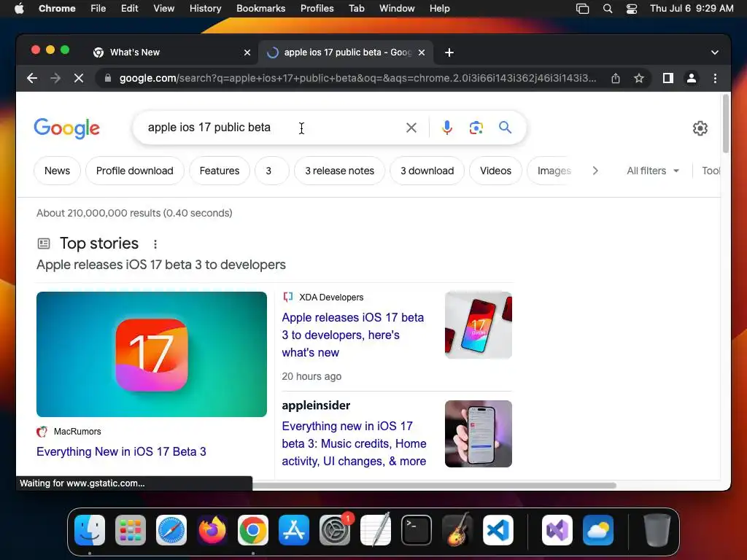Bookmark this page with the star icon
This screenshot has height=560, width=747.
coord(639,78)
